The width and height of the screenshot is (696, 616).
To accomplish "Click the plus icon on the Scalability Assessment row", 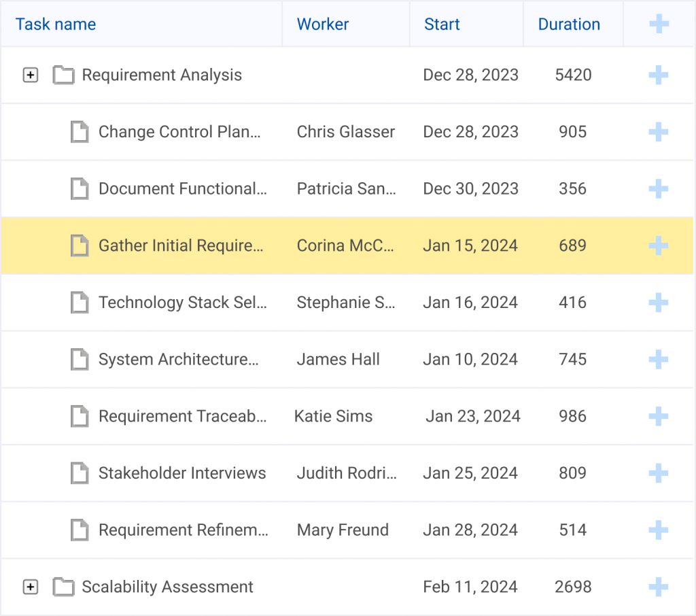I will [x=658, y=586].
